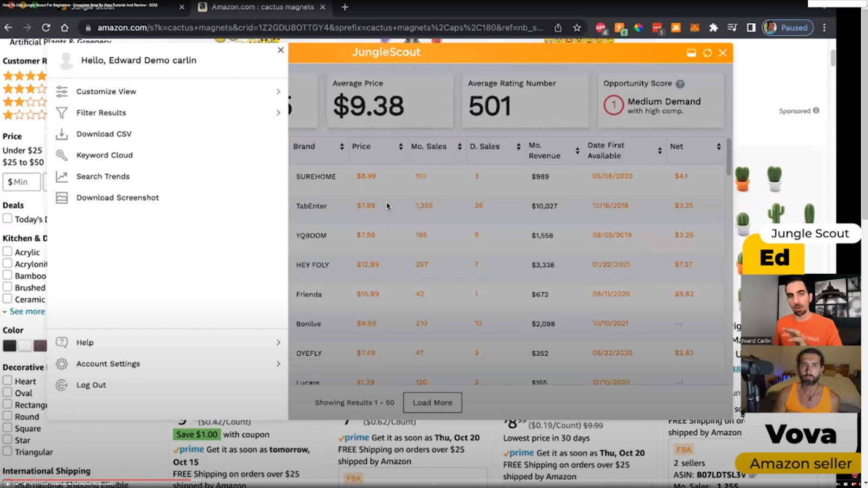The image size is (868, 488).
Task: Filter by $25 to $50 price link
Action: [23, 162]
